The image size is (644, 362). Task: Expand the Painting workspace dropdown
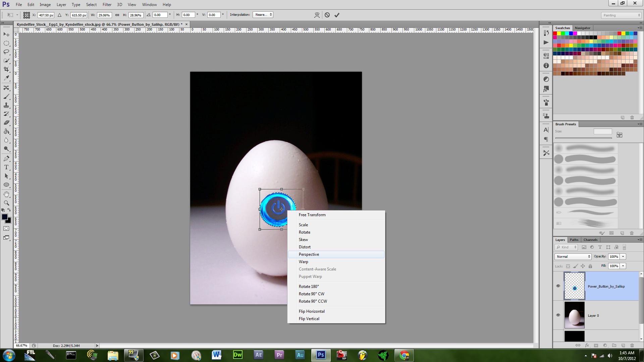coord(621,15)
